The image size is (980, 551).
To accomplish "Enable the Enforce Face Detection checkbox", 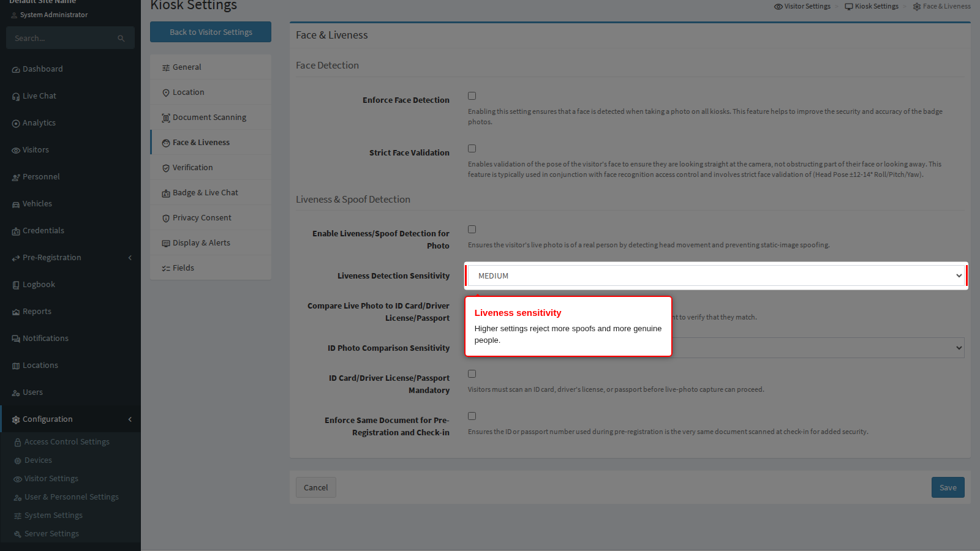I will (x=472, y=96).
